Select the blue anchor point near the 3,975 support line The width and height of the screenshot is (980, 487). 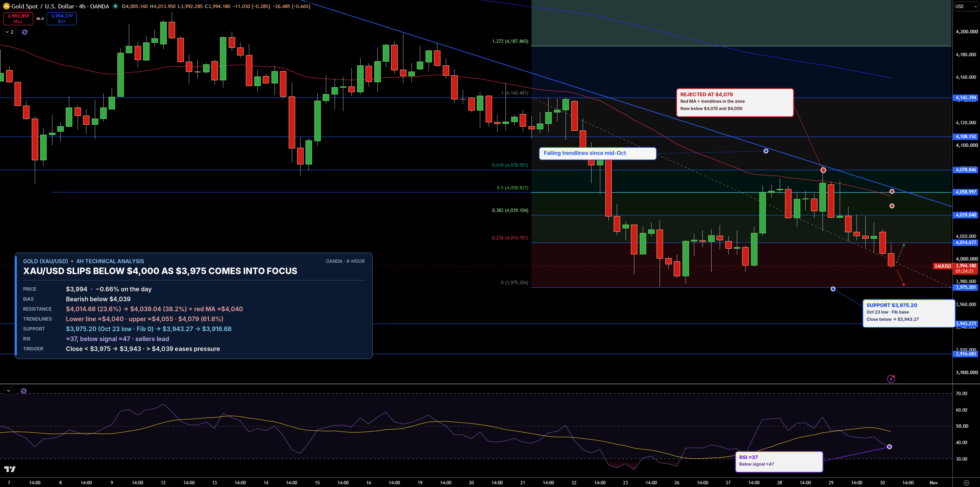(833, 289)
